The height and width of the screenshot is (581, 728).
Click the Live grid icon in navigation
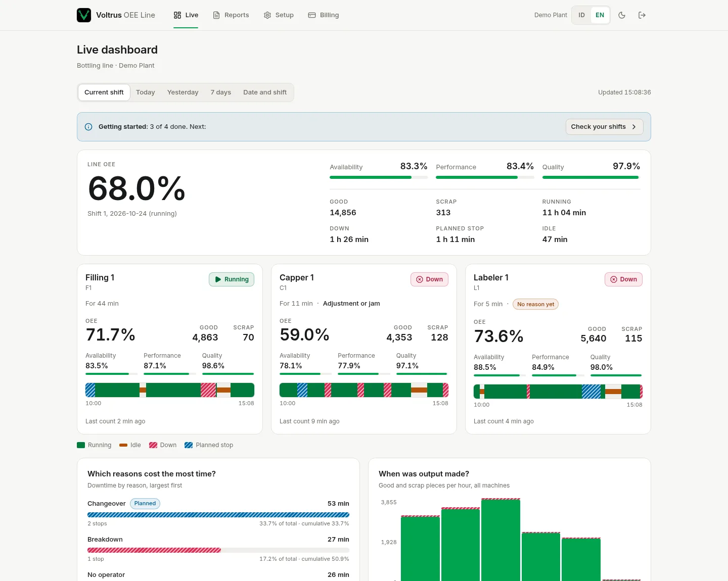click(177, 15)
